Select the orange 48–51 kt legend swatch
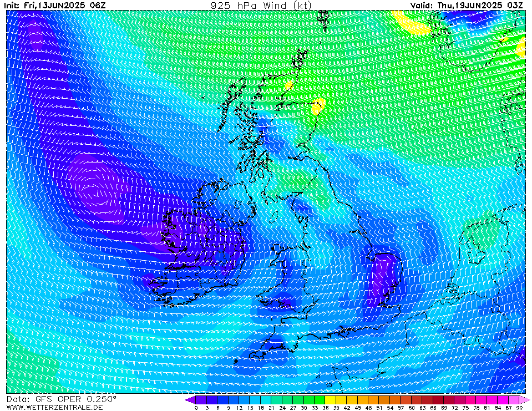The height and width of the screenshot is (411, 532). tap(374, 400)
